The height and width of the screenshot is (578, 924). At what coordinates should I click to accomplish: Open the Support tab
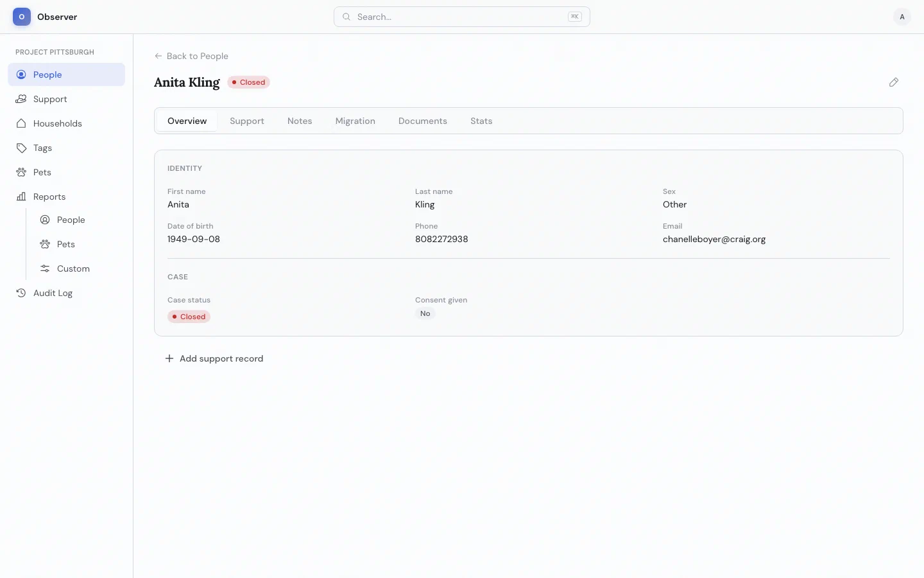click(x=247, y=121)
